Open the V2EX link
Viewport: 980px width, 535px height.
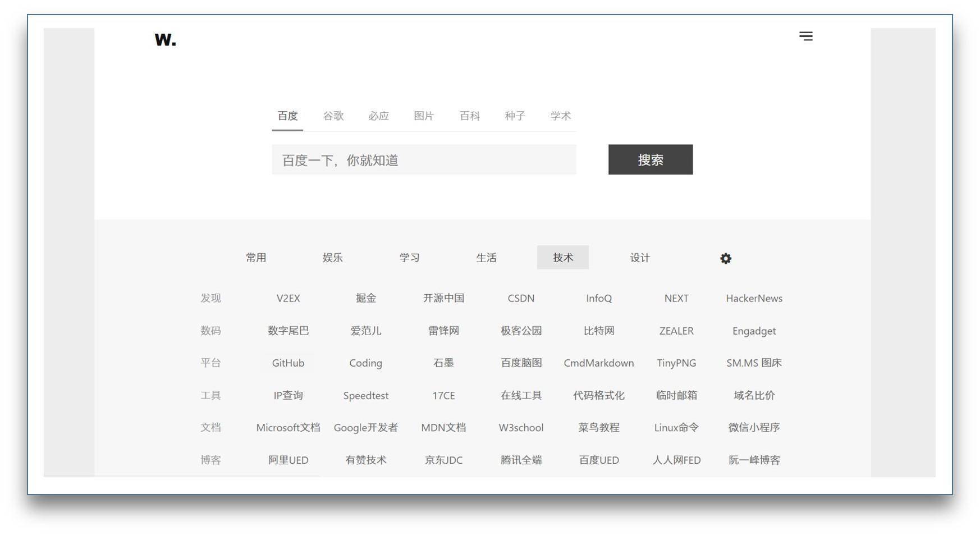coord(287,298)
